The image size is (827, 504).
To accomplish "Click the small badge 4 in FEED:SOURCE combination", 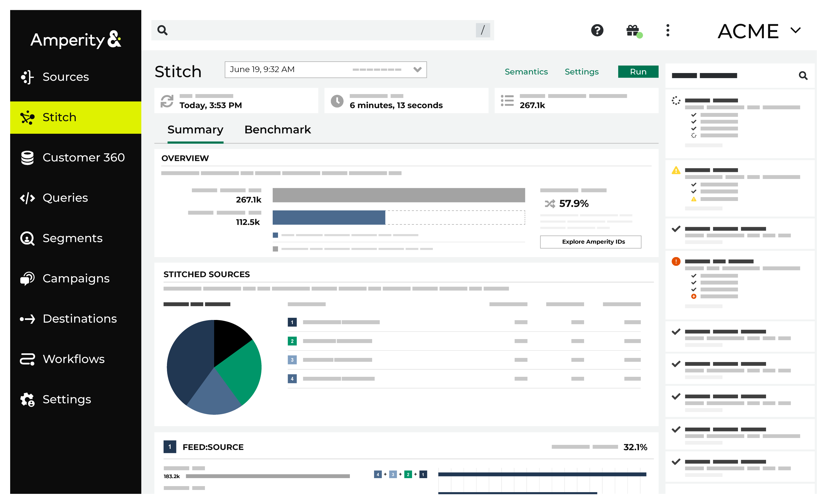I will click(378, 474).
